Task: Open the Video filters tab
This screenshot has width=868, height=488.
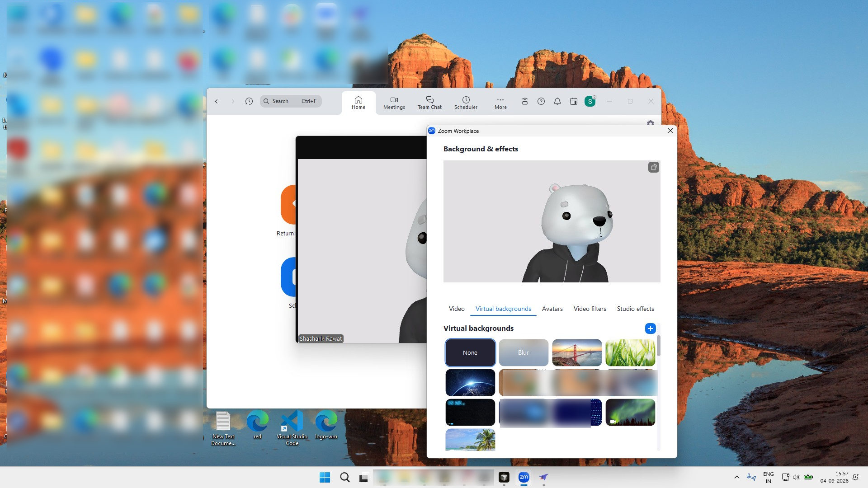Action: 590,309
